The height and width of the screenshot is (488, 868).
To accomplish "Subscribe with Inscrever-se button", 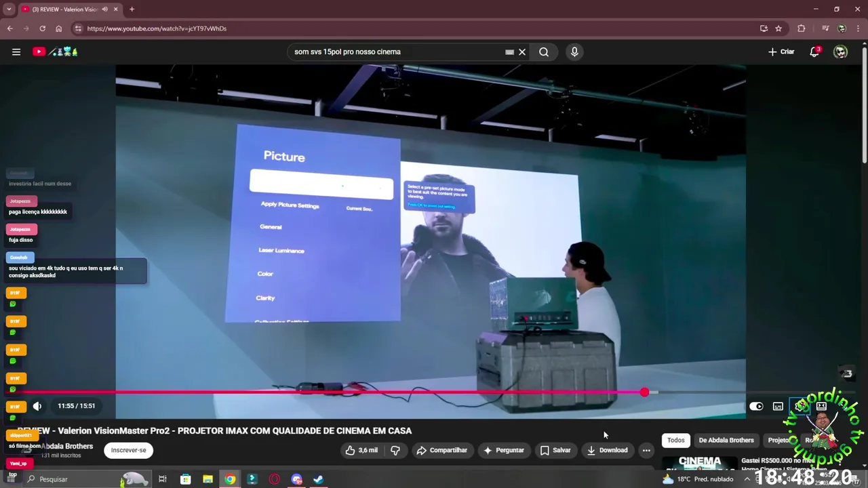I will [x=128, y=450].
